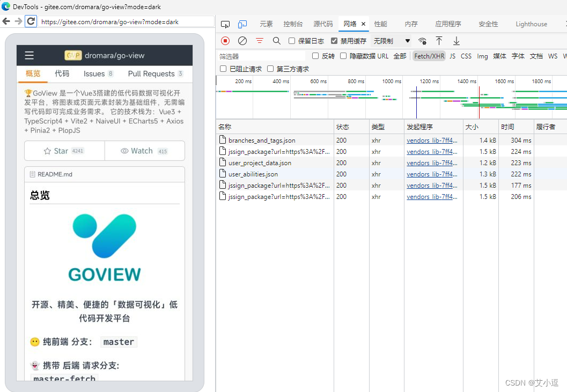Reload the page with refresh icon

tap(31, 21)
